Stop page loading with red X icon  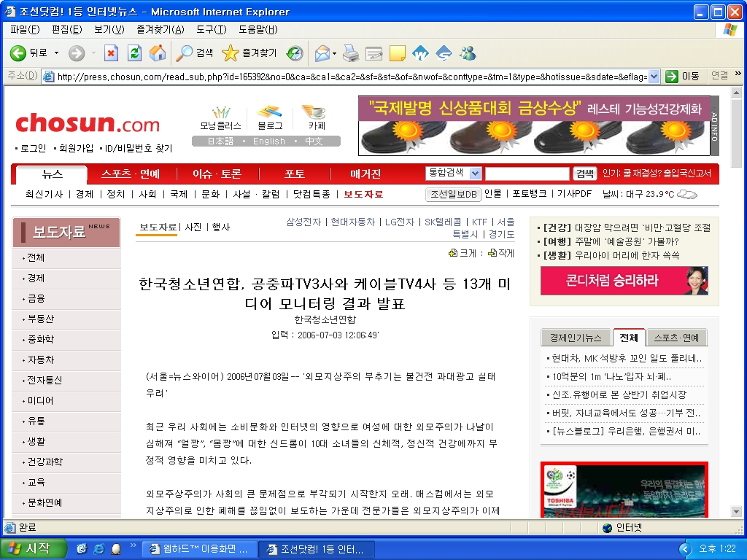click(x=111, y=52)
